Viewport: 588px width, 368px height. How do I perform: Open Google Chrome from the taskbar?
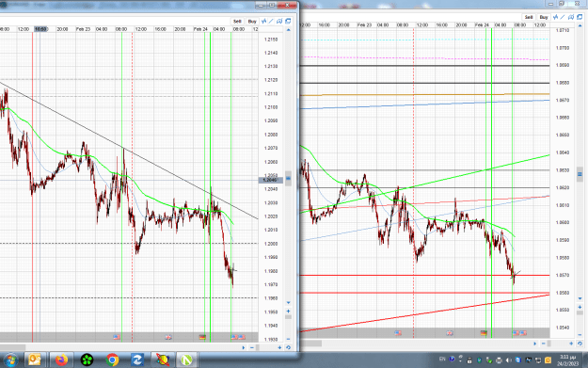coord(112,360)
